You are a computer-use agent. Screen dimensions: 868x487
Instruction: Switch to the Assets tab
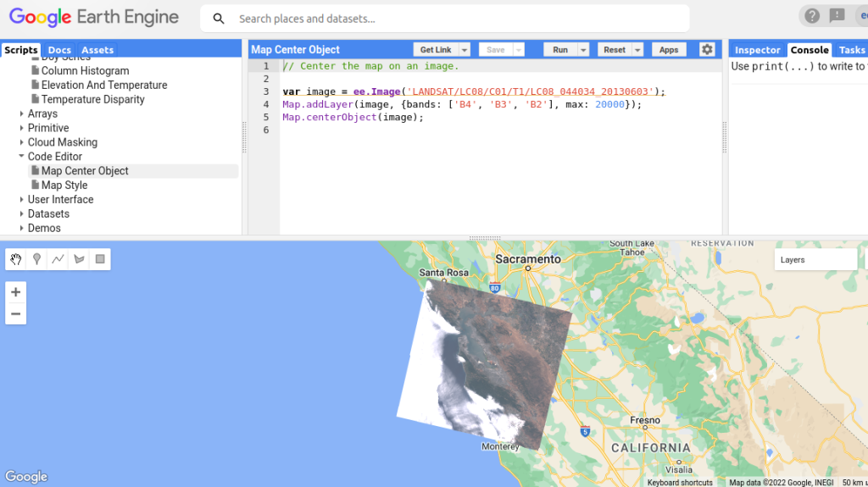pos(97,50)
